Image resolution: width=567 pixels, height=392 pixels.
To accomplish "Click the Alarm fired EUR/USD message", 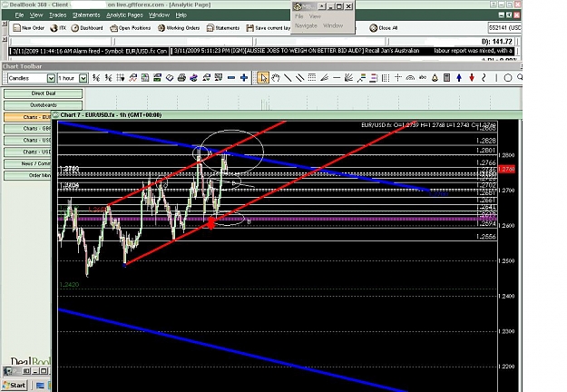I will click(x=89, y=52).
